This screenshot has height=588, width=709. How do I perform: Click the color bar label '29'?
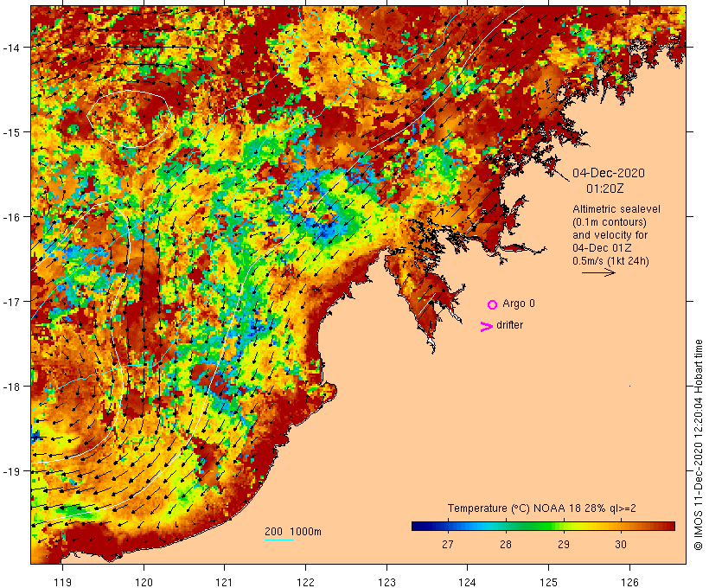coord(564,544)
